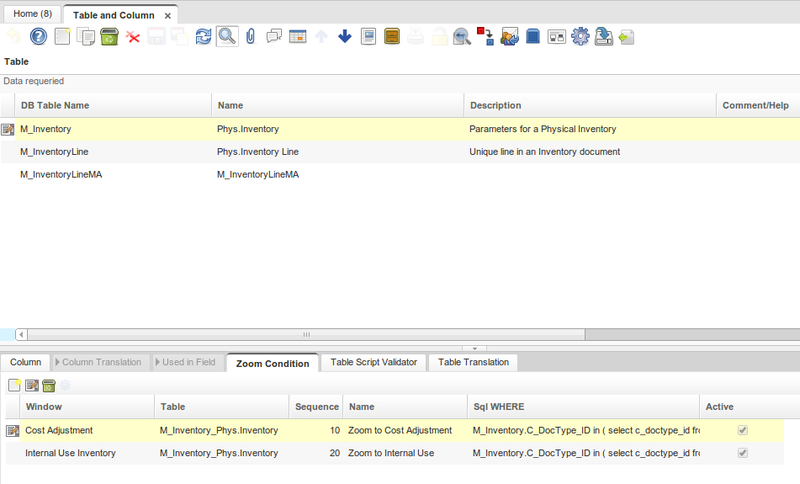
Task: Open the Table Script Validator tab
Action: click(x=373, y=362)
